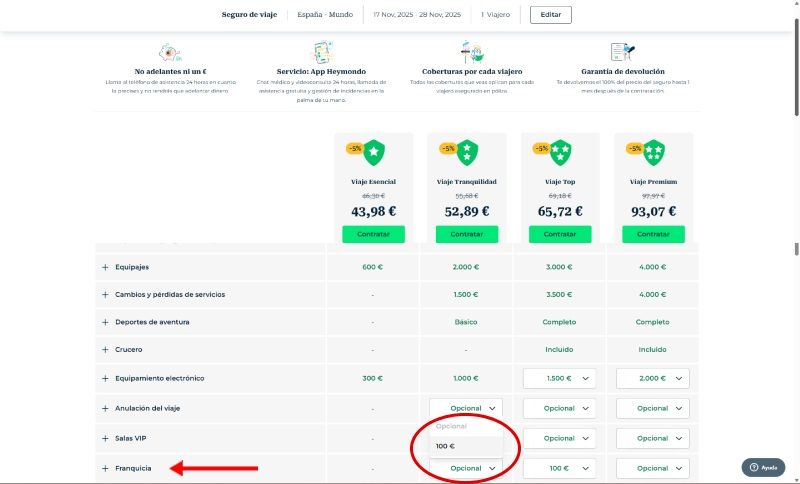
Task: Click the Viaje Premium shield icon
Action: point(653,153)
